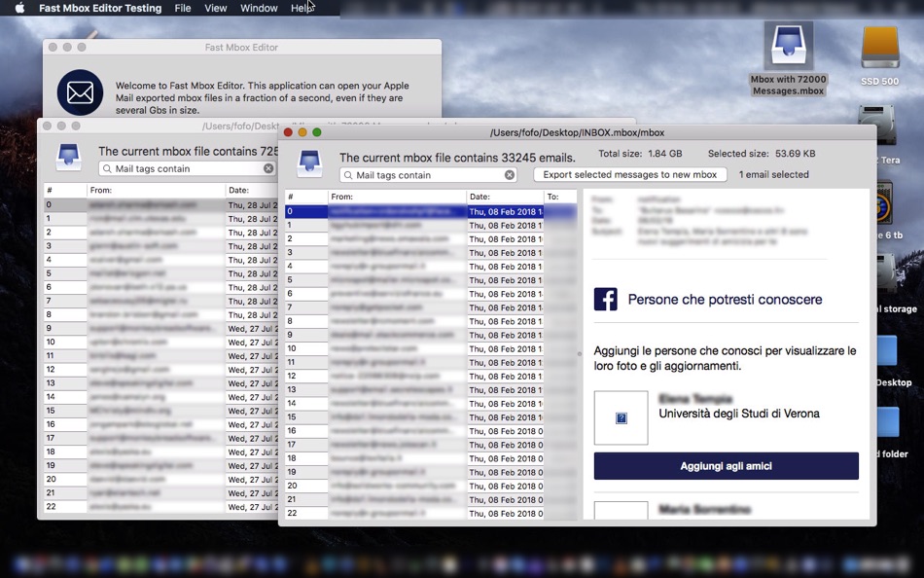Sort by To column in INBOX window
The image size is (924, 578).
(x=560, y=197)
